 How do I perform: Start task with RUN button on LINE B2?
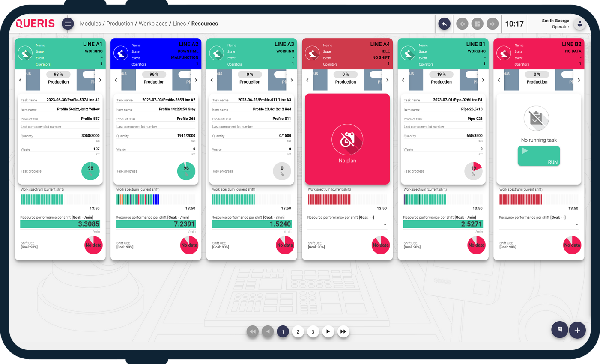[x=539, y=156]
